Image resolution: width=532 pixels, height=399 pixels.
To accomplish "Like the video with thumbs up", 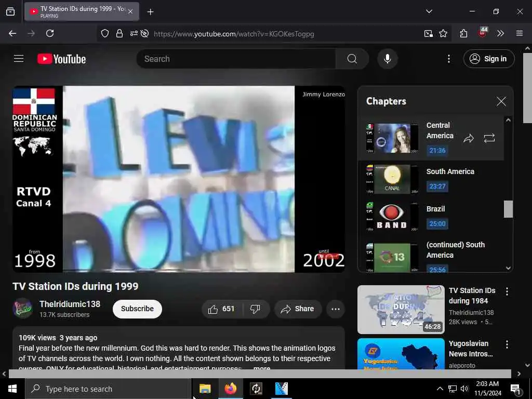I will tap(222, 309).
